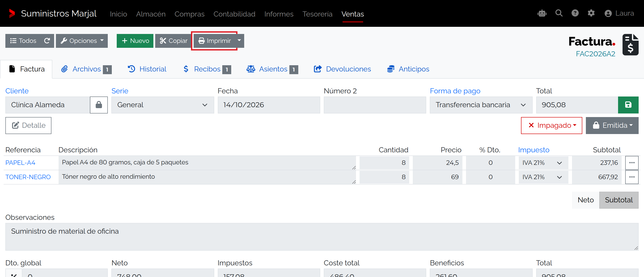Open the Serie General dropdown
The image size is (644, 277).
[x=163, y=105]
